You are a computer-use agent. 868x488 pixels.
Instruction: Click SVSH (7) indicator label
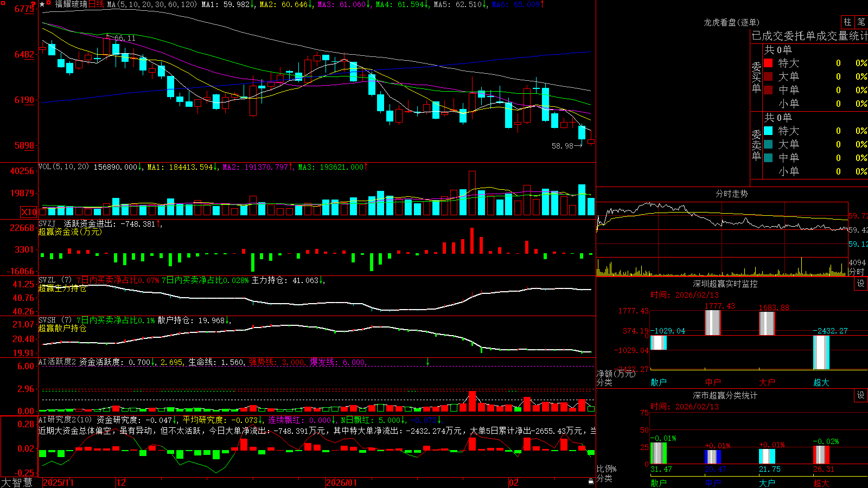55,320
